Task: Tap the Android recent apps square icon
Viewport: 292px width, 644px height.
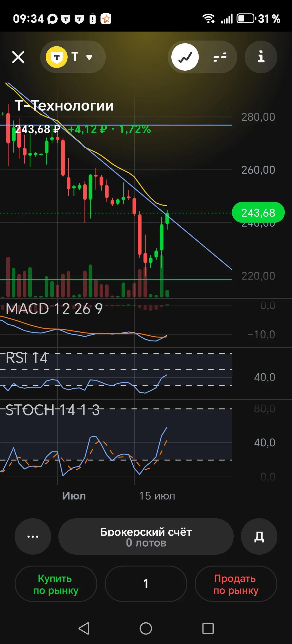Action: (x=208, y=628)
